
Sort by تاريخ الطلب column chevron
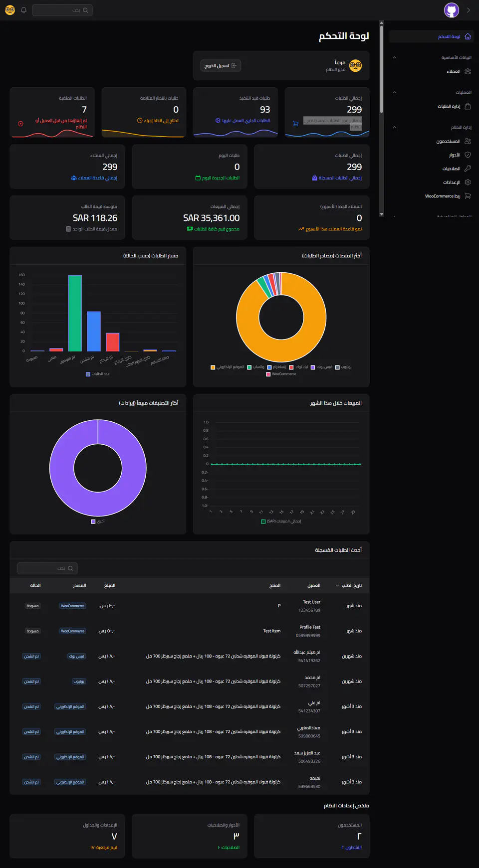(x=337, y=586)
